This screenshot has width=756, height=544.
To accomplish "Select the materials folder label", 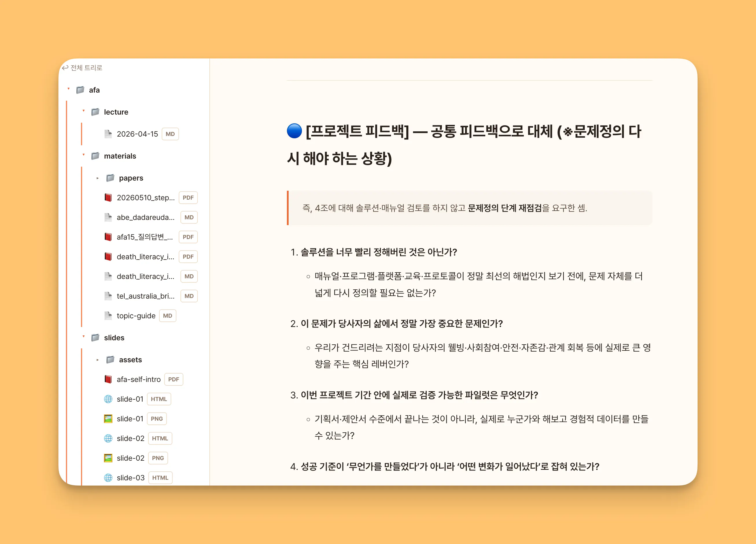I will coord(120,156).
